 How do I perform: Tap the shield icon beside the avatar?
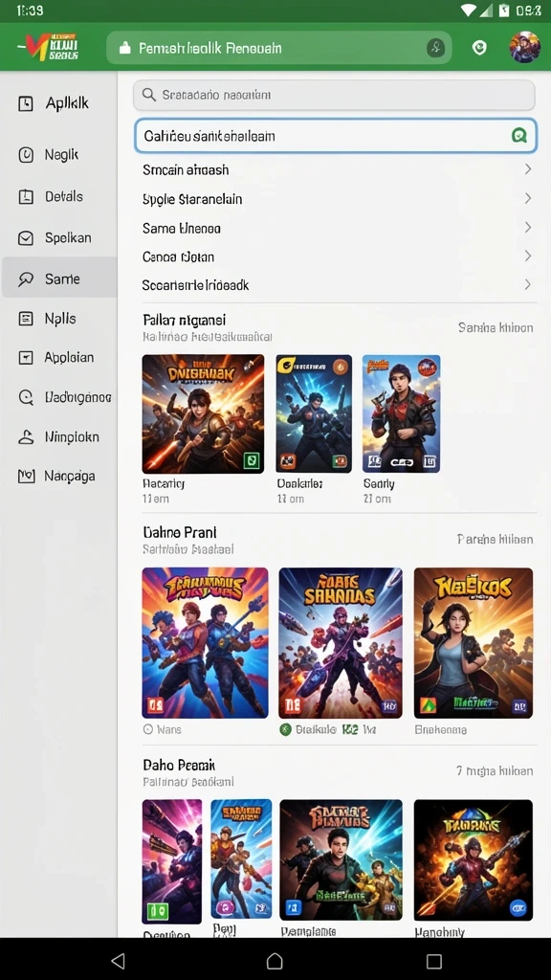coord(479,48)
